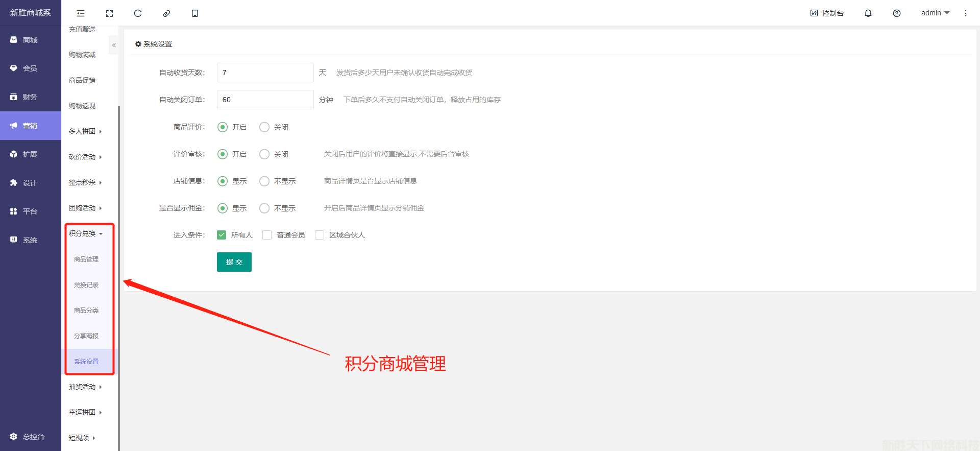Check the 普通会员 checkbox
The width and height of the screenshot is (980, 451).
click(267, 235)
